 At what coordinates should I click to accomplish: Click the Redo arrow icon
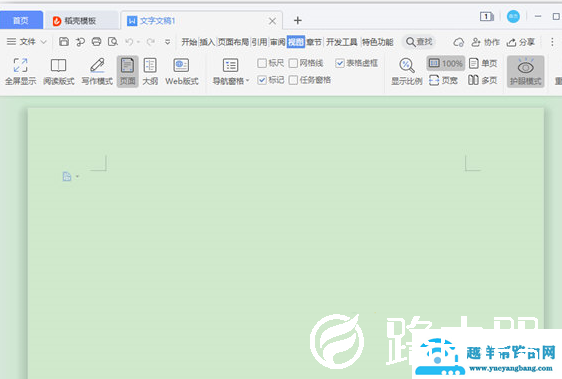click(x=151, y=42)
